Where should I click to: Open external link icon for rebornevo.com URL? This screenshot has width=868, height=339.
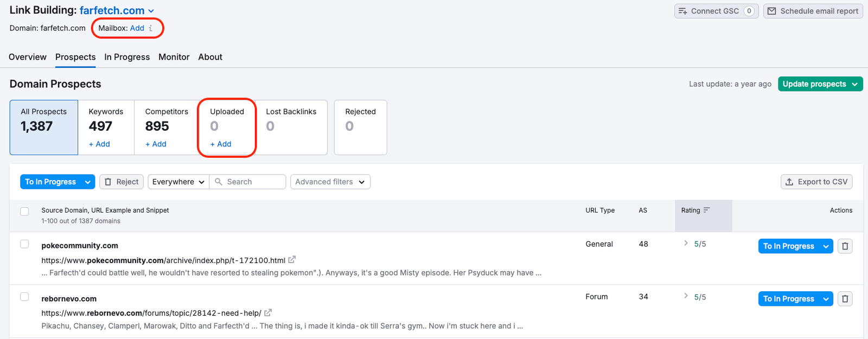point(268,313)
